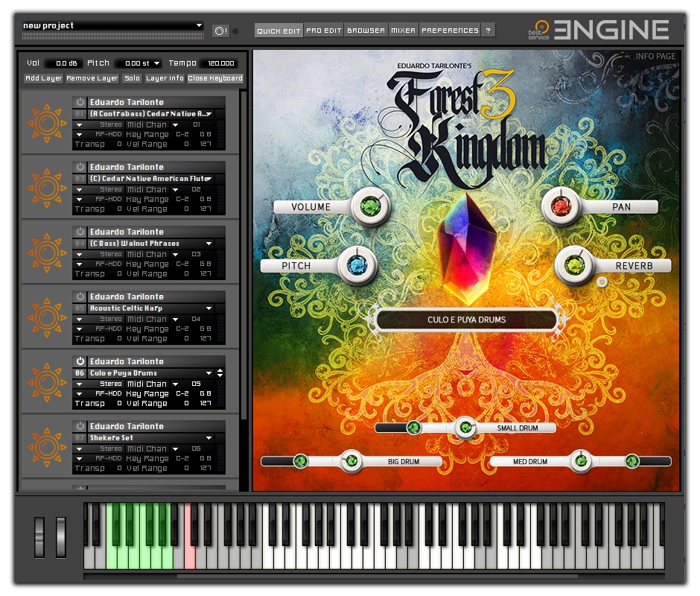Open the new project dropdown
The width and height of the screenshot is (700, 596).
pos(199,25)
